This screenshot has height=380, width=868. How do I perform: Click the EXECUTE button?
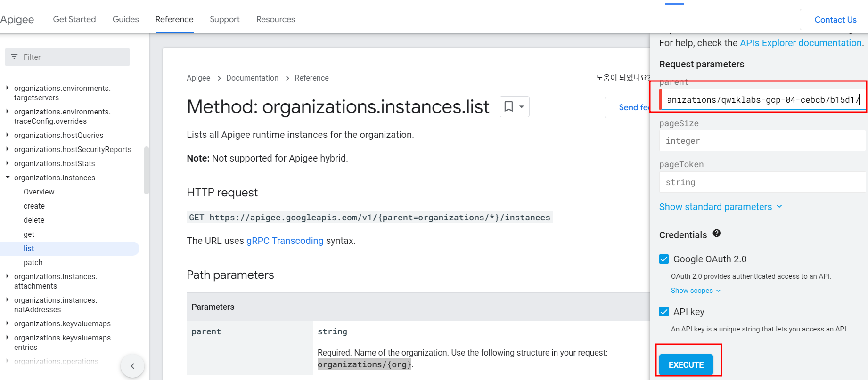[x=686, y=365]
